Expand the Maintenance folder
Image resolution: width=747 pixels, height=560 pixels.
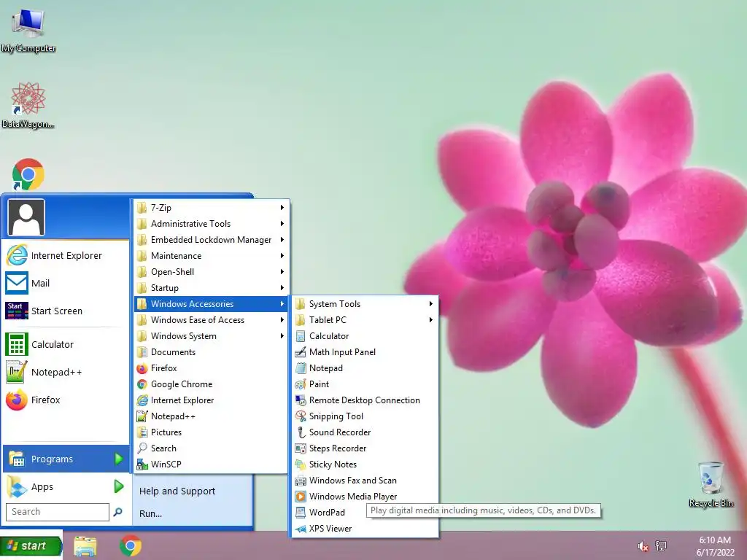(211, 256)
